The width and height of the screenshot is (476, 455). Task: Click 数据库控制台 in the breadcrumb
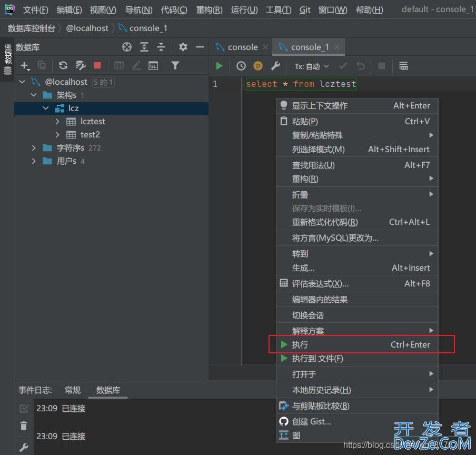tap(32, 28)
